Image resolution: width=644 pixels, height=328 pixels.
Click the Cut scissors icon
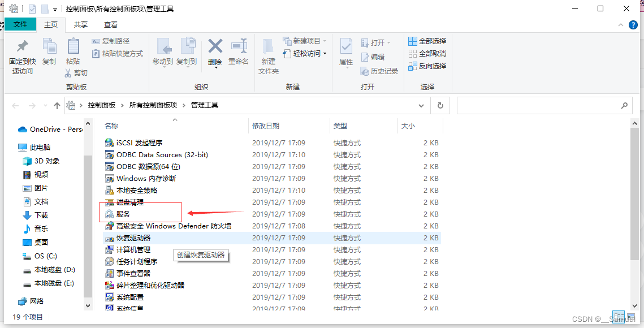point(68,73)
